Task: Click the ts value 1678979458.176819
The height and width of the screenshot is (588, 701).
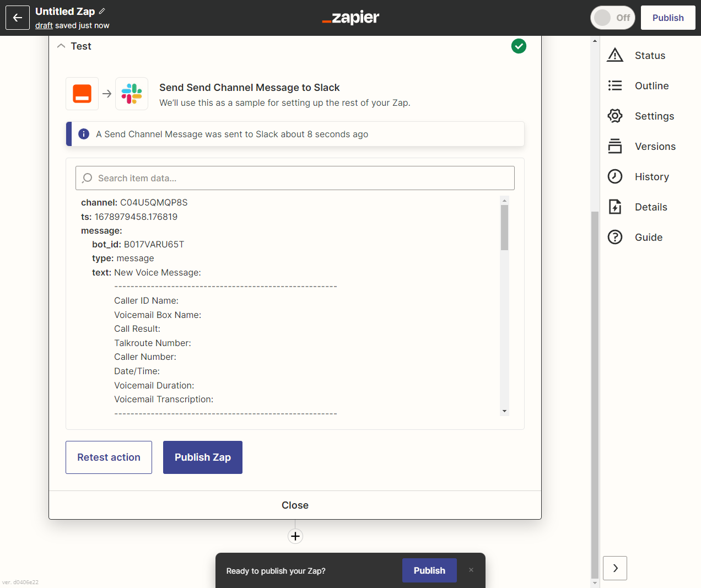Action: 136,217
